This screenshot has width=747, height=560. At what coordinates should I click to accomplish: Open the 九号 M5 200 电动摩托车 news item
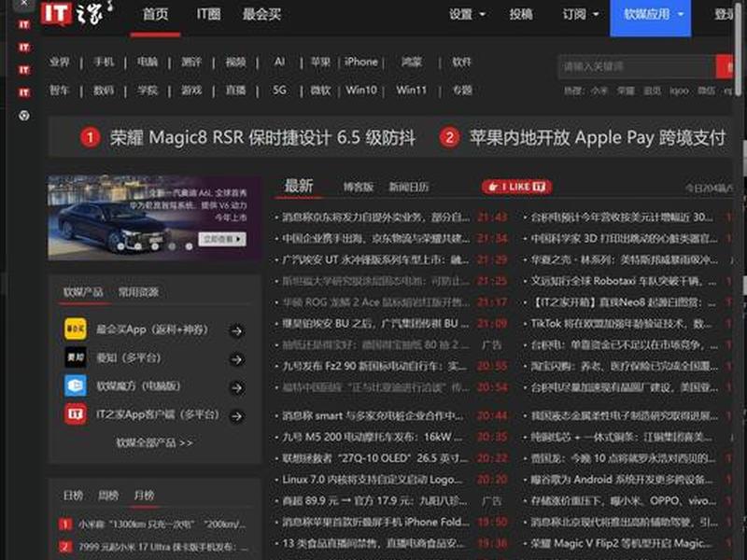[372, 437]
